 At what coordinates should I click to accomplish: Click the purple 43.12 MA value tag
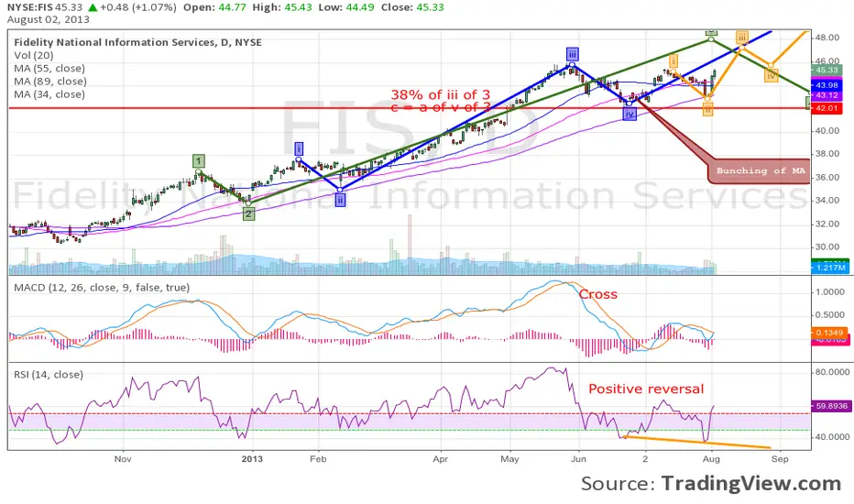(x=827, y=94)
